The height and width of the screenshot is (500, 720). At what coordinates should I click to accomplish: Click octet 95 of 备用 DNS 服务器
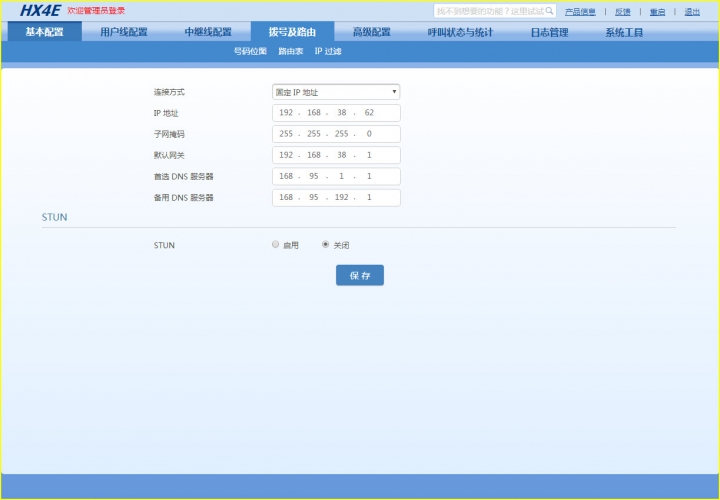click(x=314, y=197)
